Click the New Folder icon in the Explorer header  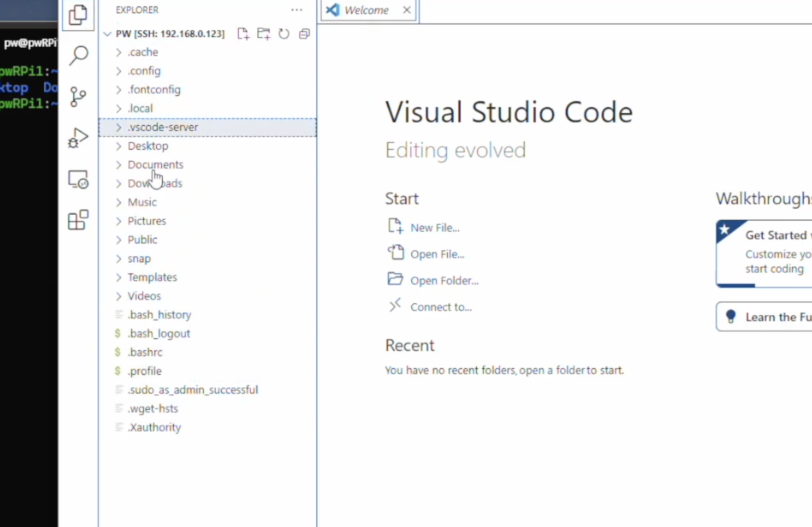[x=264, y=34]
